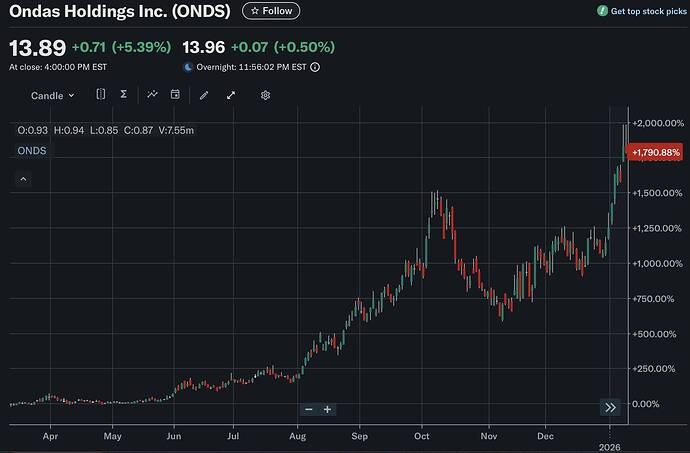690x453 pixels.
Task: Follow Ondas Holdings stock
Action: 270,11
